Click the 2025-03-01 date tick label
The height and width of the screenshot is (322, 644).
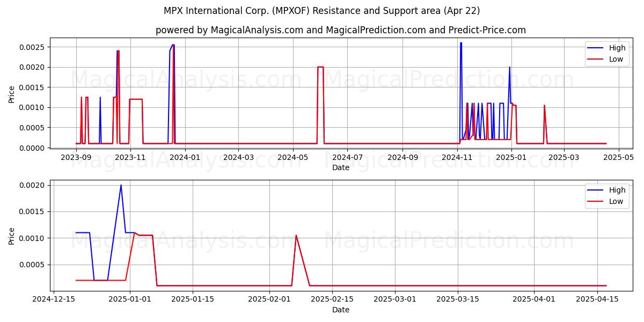coord(395,299)
